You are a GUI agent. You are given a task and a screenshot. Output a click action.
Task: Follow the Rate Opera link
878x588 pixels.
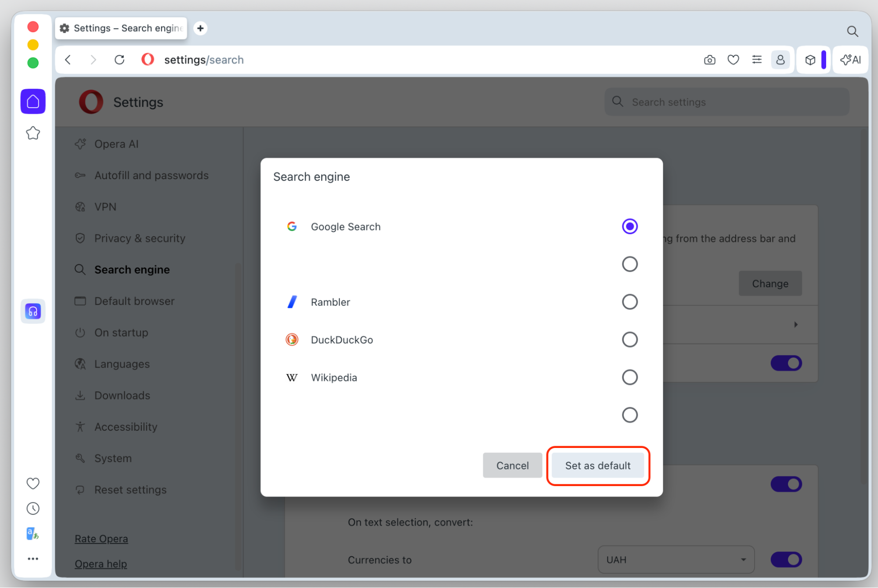101,539
